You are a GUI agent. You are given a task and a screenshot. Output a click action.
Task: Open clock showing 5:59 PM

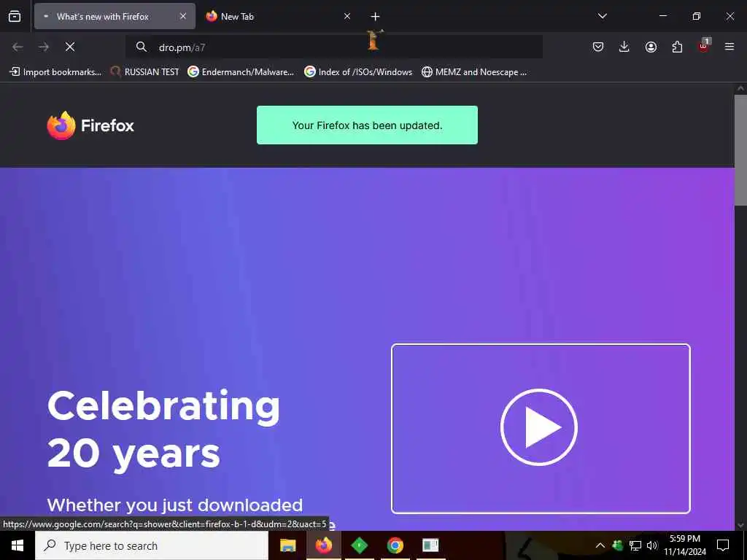point(685,545)
